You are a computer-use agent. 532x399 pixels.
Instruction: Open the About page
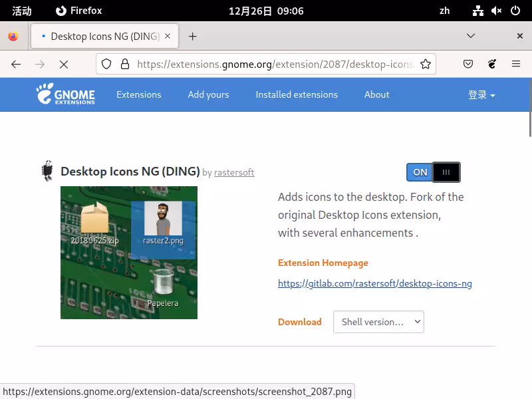coord(376,94)
